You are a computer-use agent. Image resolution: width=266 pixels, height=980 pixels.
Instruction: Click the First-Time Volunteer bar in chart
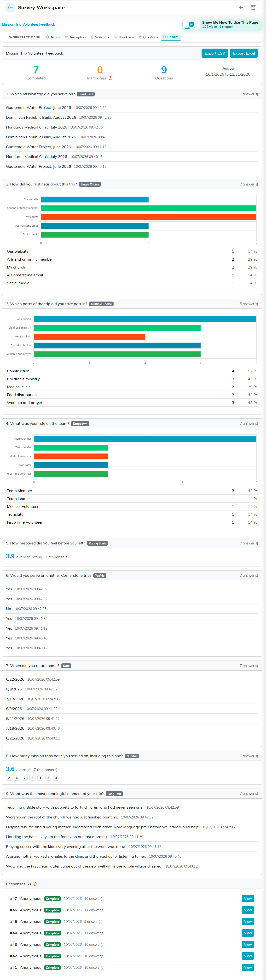coord(71,474)
